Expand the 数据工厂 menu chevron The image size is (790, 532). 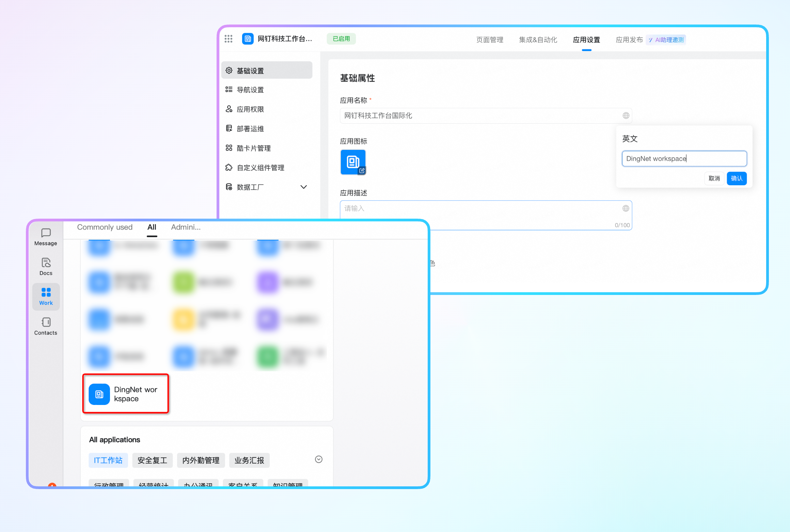pos(303,187)
